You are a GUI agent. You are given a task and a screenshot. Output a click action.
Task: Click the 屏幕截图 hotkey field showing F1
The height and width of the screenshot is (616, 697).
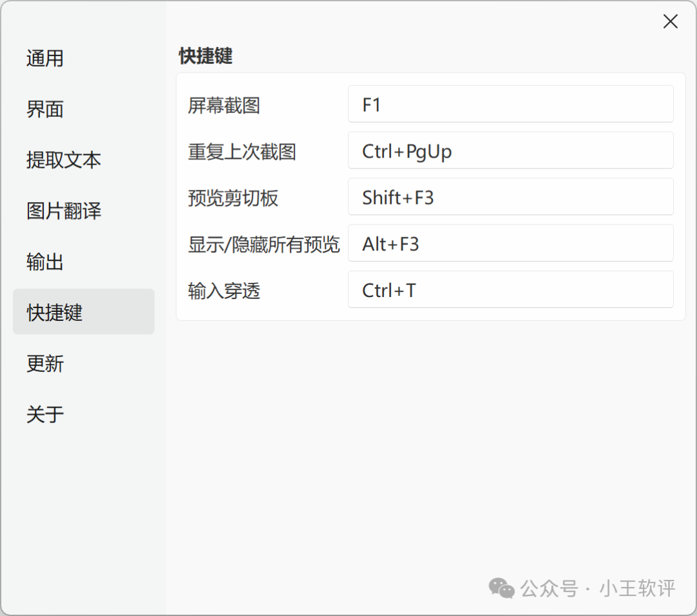(x=510, y=104)
